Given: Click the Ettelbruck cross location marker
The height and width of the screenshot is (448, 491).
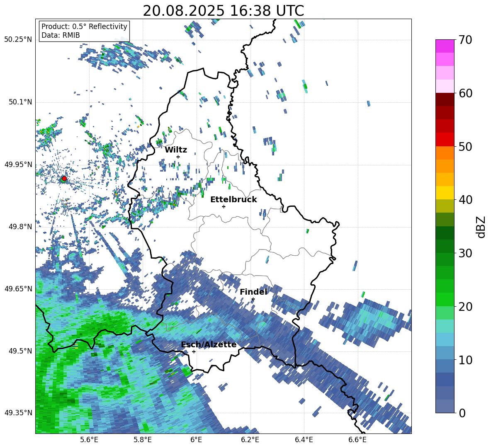Looking at the screenshot, I should point(224,206).
